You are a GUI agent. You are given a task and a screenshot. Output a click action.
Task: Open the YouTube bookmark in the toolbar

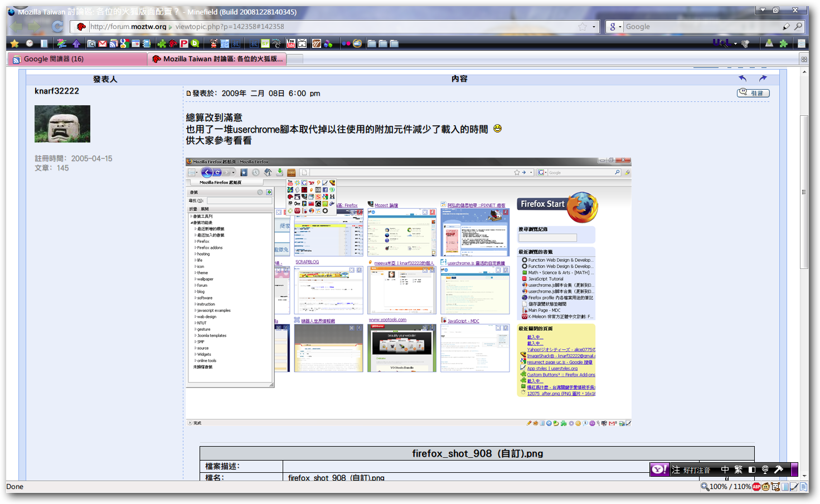click(x=290, y=43)
